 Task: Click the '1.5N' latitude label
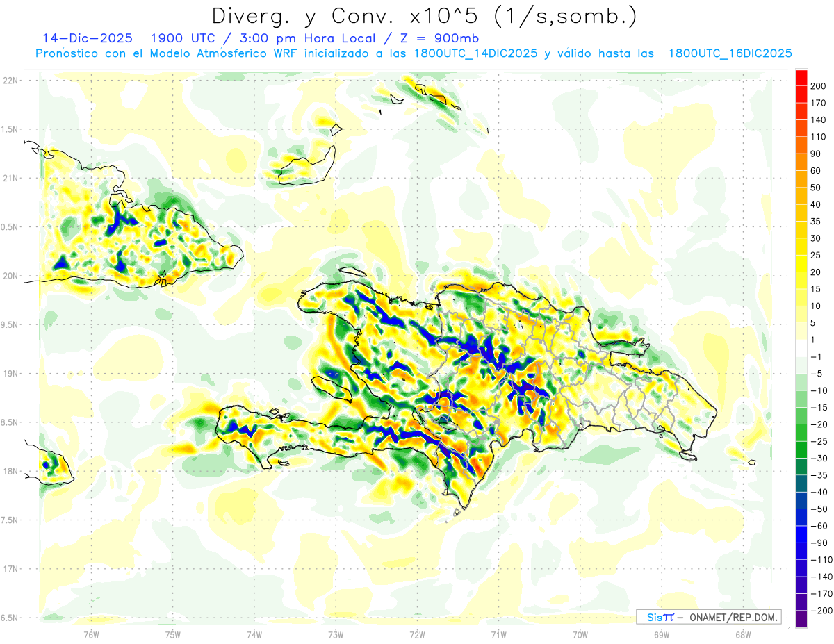[x=10, y=129]
